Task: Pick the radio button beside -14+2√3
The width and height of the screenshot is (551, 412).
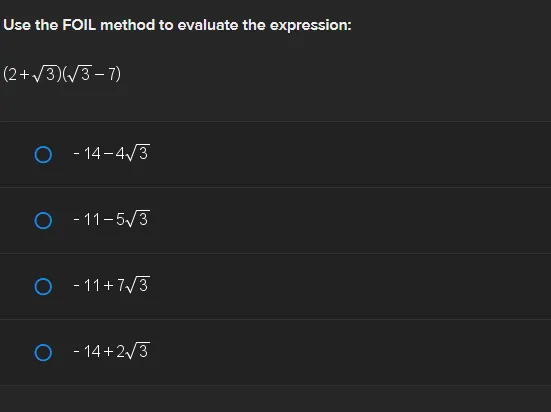Action: click(43, 352)
